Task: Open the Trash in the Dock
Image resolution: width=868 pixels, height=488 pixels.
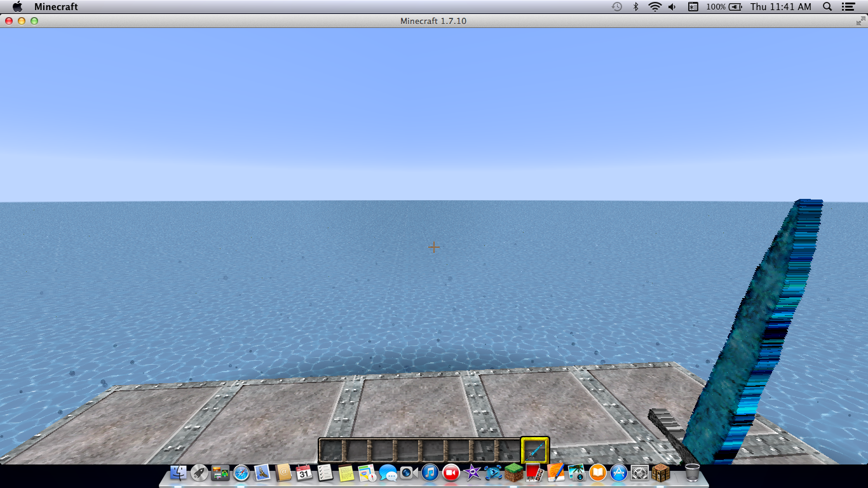Action: point(693,473)
